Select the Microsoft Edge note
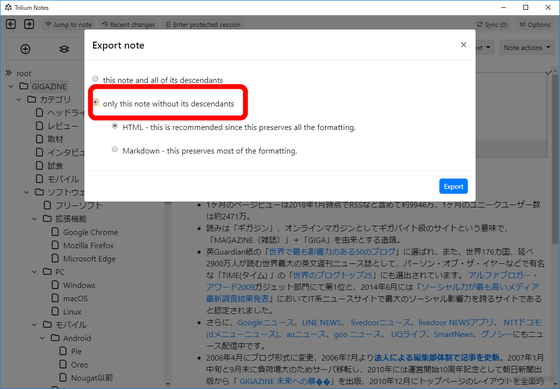Screen dimensions: 560x389 point(89,259)
